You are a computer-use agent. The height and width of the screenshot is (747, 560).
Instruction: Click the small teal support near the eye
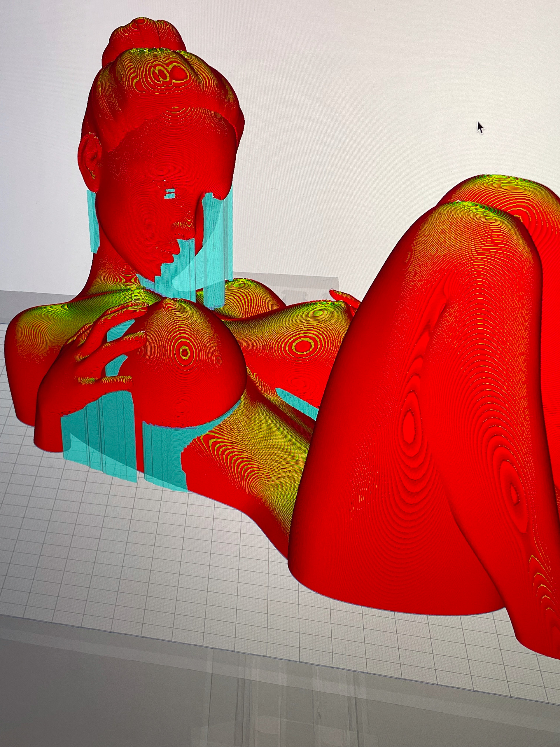[170, 193]
